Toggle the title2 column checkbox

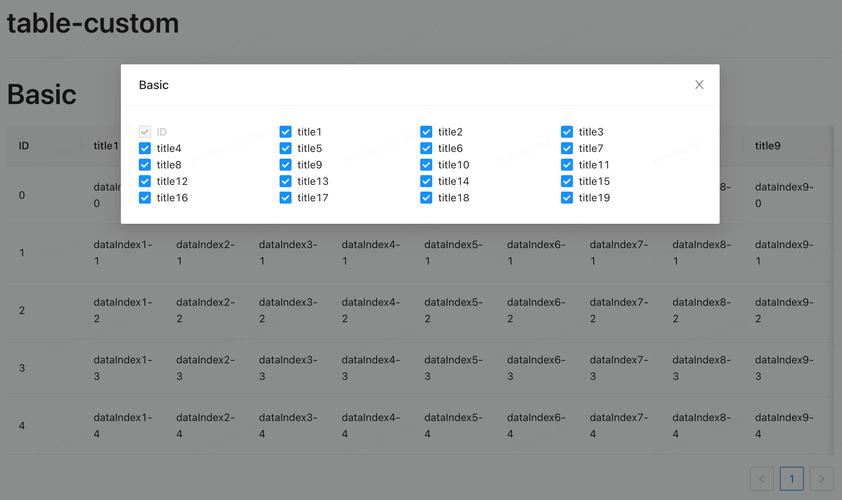point(426,132)
